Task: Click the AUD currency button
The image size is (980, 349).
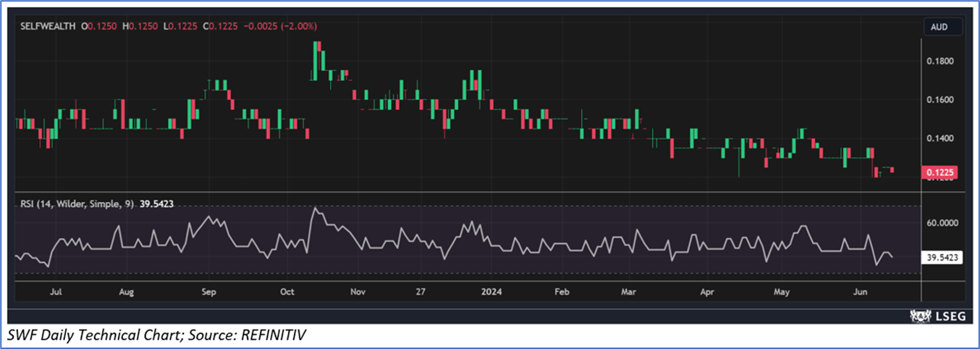Action: 942,27
